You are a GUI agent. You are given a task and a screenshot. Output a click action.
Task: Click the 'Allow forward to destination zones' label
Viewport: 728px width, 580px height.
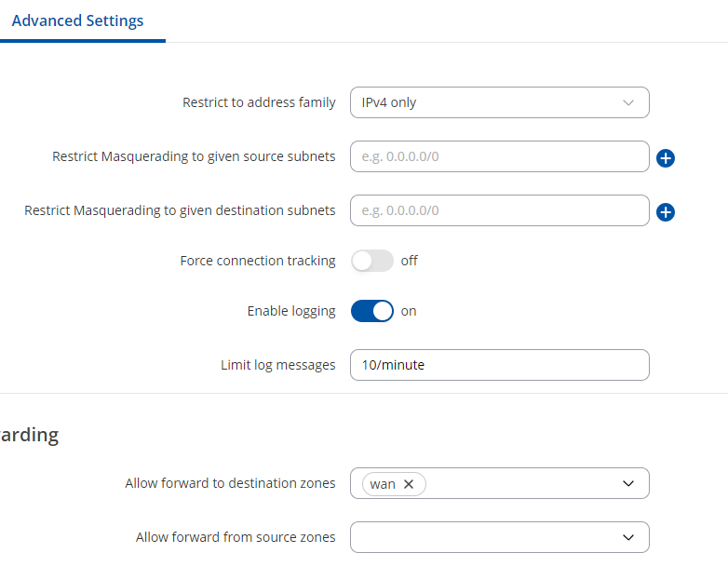tap(230, 483)
